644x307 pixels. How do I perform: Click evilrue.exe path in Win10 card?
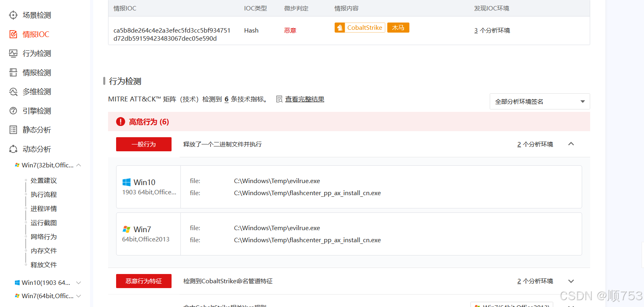(x=277, y=181)
